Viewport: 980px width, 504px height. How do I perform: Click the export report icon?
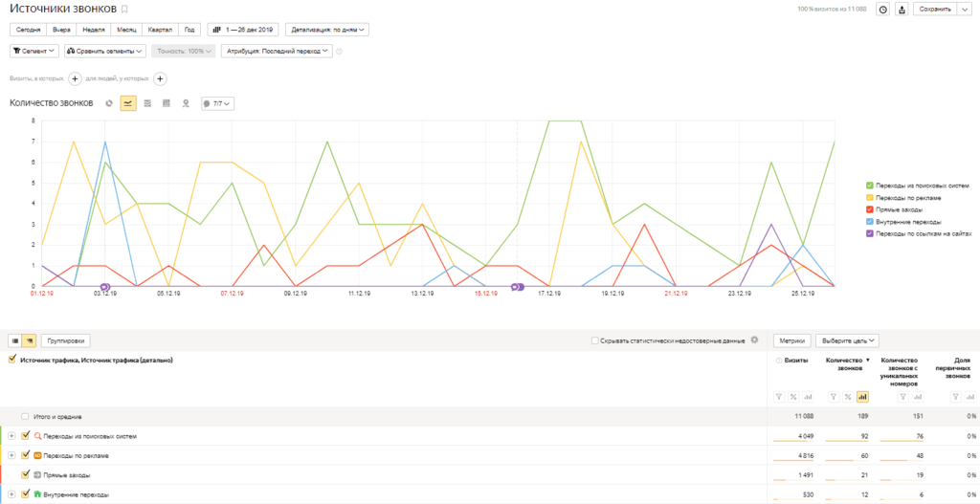point(901,10)
